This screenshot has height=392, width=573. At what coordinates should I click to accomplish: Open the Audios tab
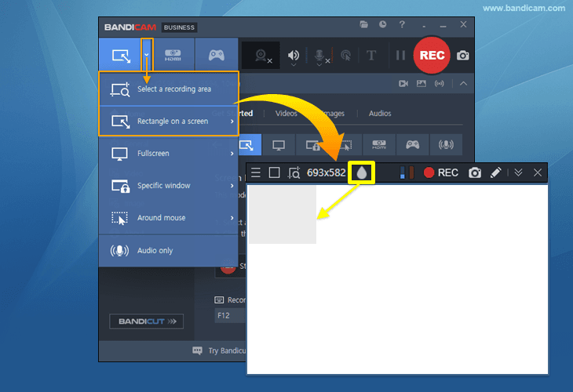(380, 114)
